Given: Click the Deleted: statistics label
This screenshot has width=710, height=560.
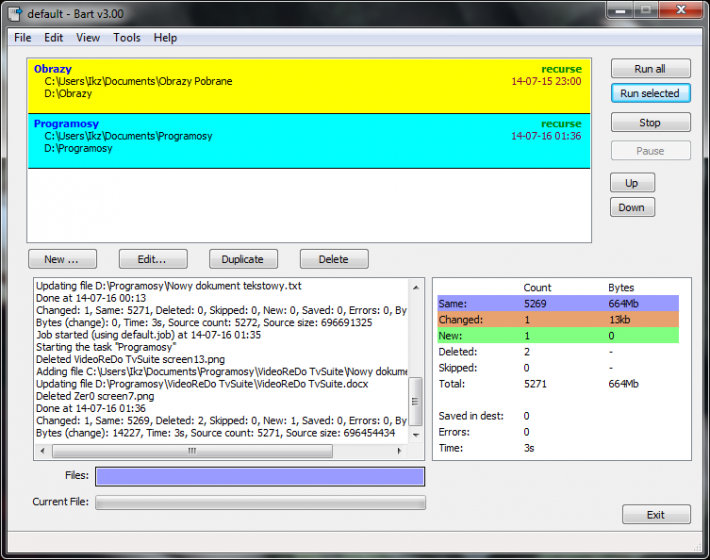Looking at the screenshot, I should 458,352.
